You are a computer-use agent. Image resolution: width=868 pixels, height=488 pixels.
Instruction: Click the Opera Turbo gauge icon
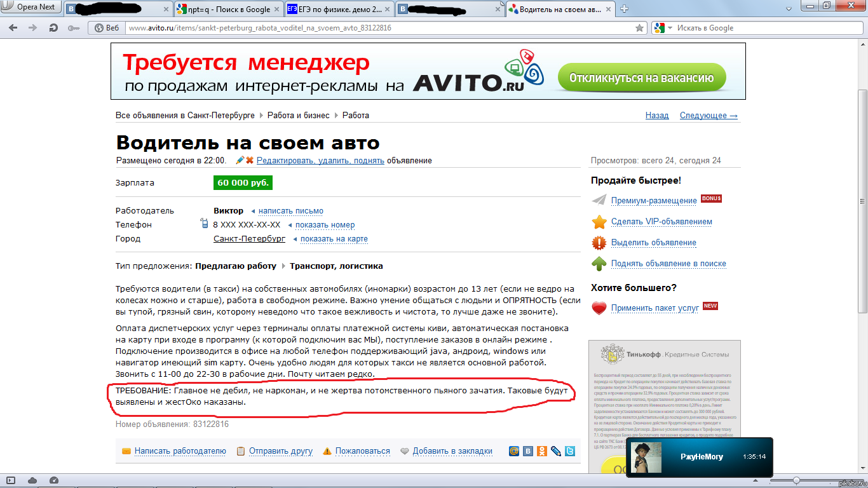(x=54, y=480)
